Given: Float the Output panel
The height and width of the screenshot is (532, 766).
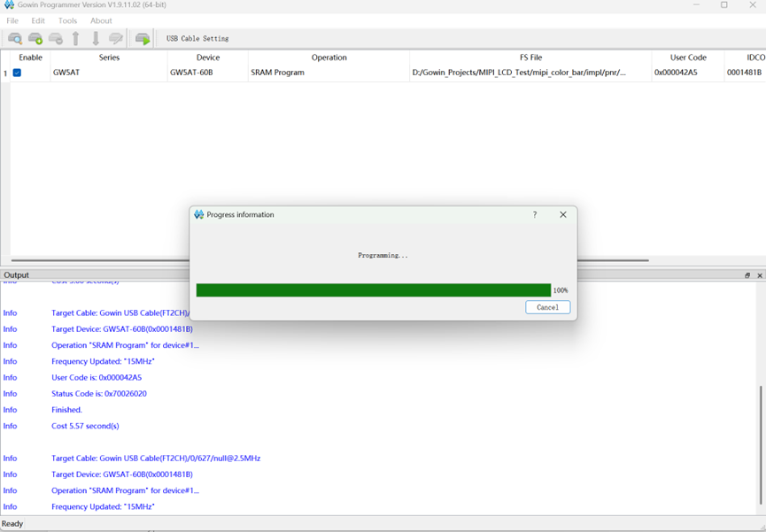Looking at the screenshot, I should pyautogui.click(x=747, y=275).
